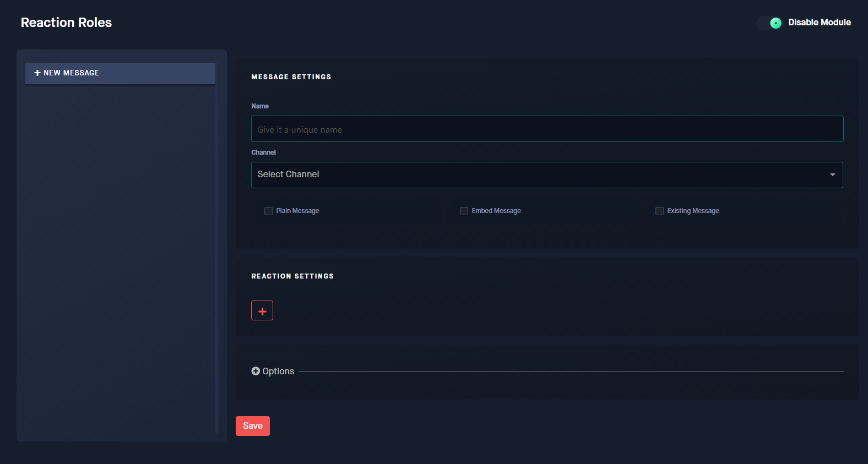Click the Channel field label
Screen dimensions: 868x464
click(x=263, y=152)
